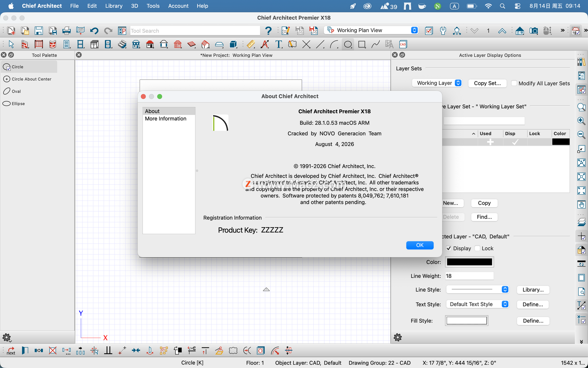The image size is (588, 368).
Task: Select Circle About Center option
Action: (29, 79)
